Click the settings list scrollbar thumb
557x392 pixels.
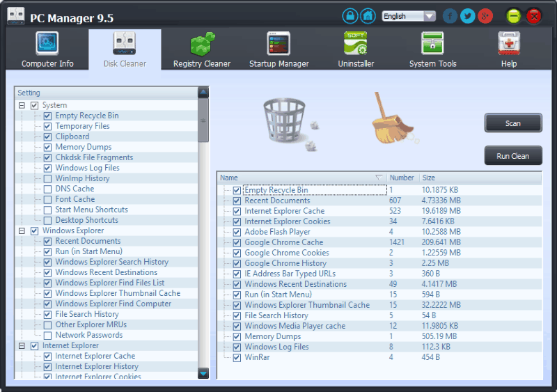[x=203, y=120]
